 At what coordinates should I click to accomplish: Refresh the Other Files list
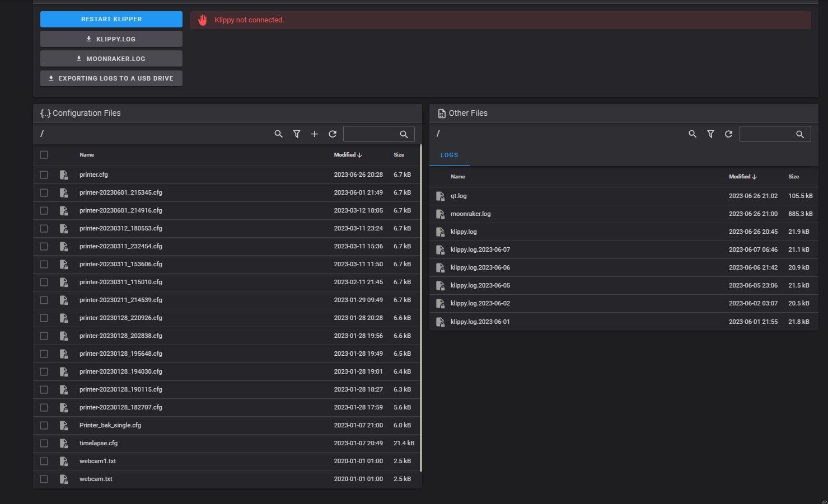point(728,134)
